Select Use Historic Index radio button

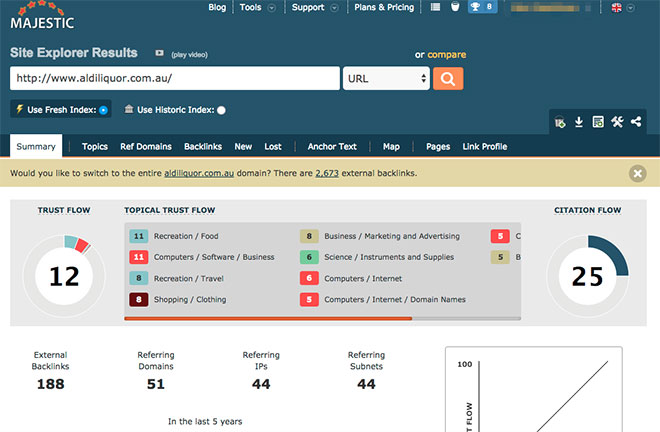point(221,110)
